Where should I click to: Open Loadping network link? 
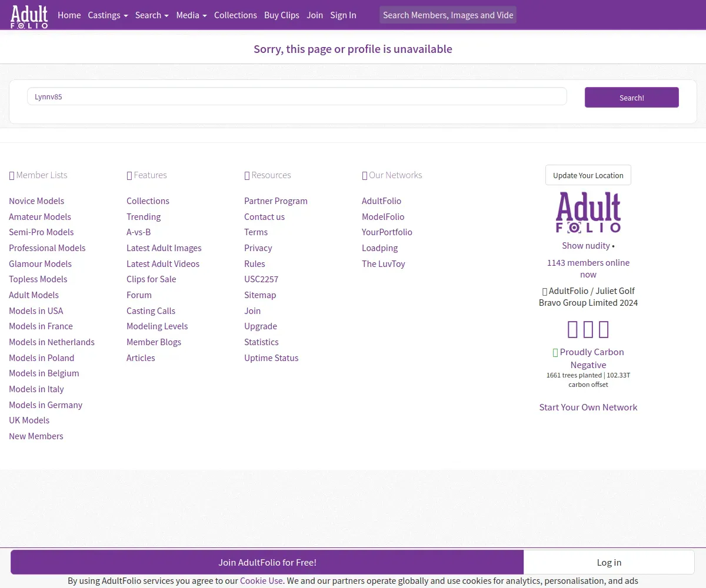click(379, 248)
